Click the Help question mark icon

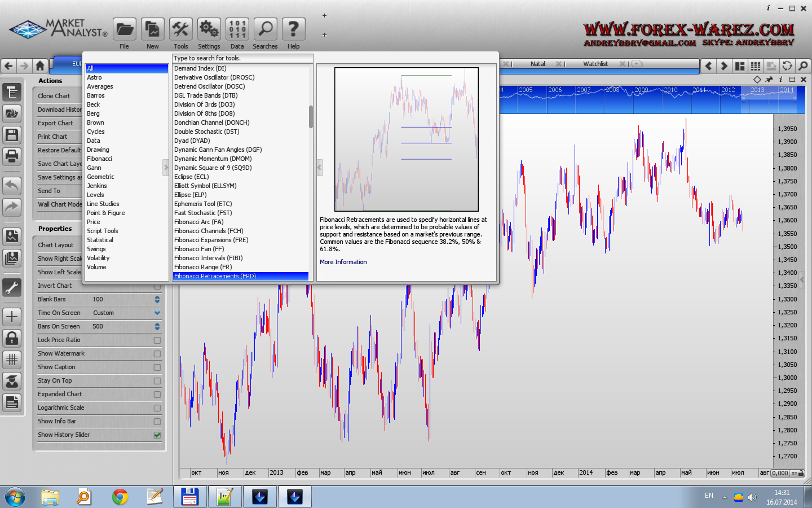click(293, 29)
